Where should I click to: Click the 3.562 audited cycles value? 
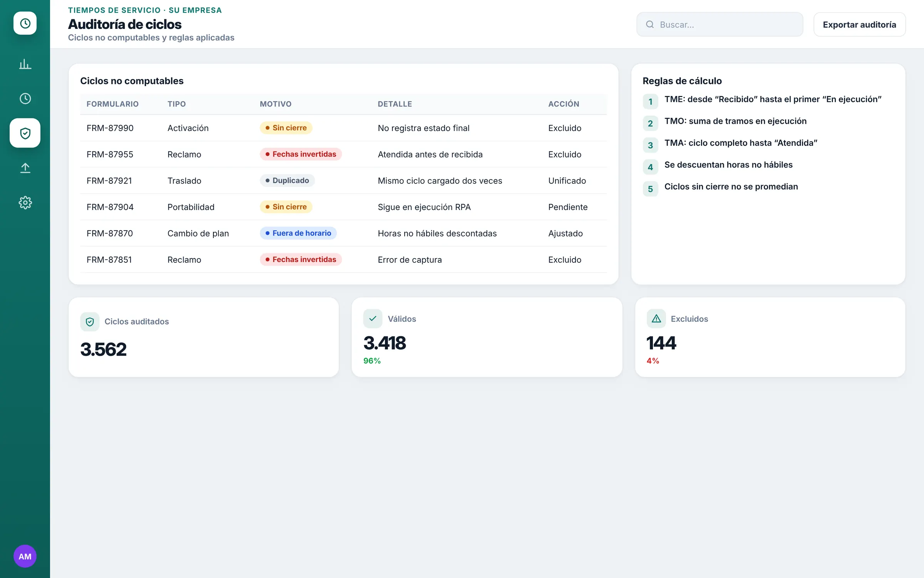103,349
